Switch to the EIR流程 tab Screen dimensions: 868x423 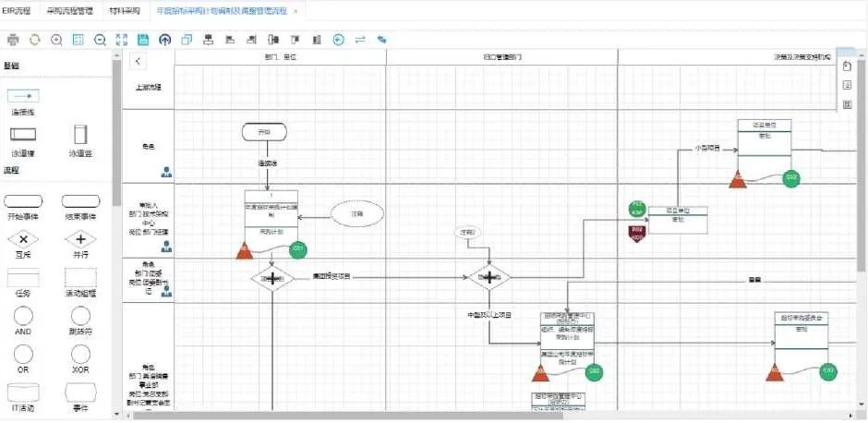(x=17, y=10)
